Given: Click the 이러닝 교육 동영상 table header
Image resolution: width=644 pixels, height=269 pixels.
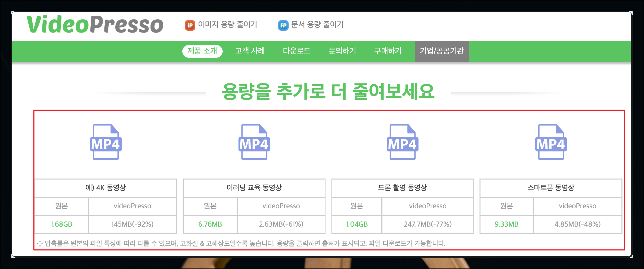Looking at the screenshot, I should click(254, 188).
